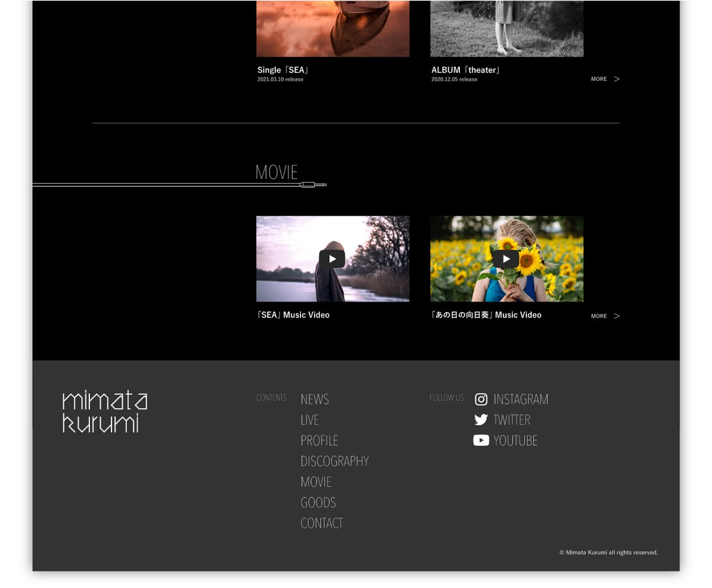712x588 pixels.
Task: Navigate to DISCOGRAPHY in footer
Action: point(334,461)
